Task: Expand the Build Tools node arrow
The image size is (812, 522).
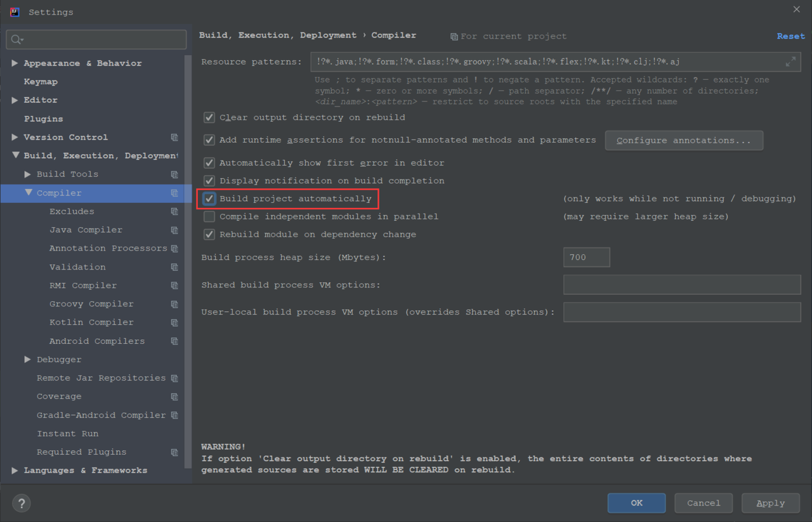Action: coord(27,174)
